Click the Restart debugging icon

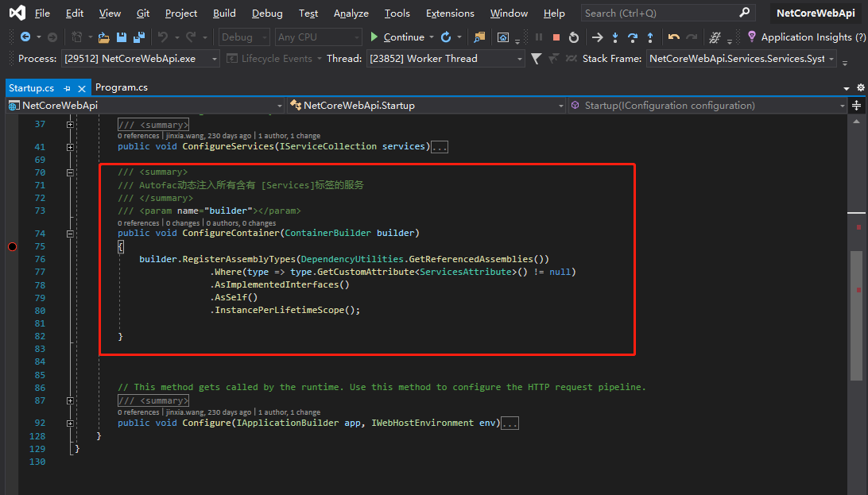coord(573,37)
